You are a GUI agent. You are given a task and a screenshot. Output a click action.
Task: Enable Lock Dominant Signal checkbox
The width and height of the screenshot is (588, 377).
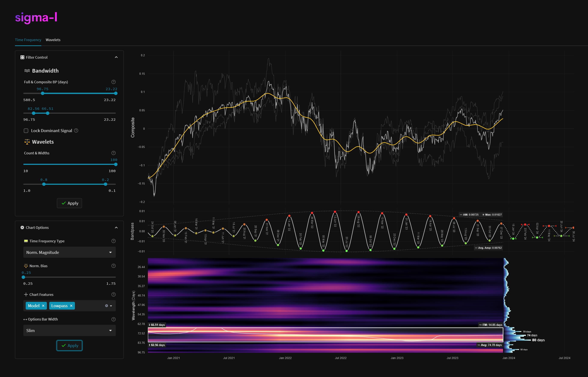[26, 131]
